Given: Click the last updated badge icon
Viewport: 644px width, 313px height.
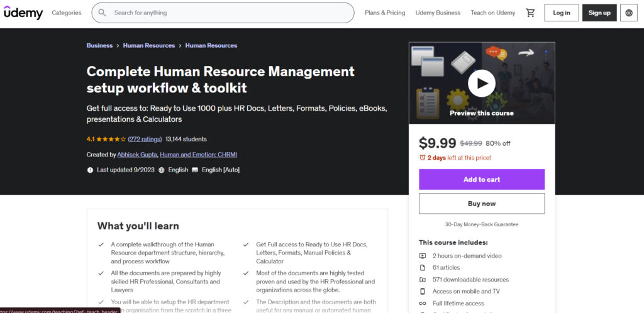Looking at the screenshot, I should (x=90, y=170).
